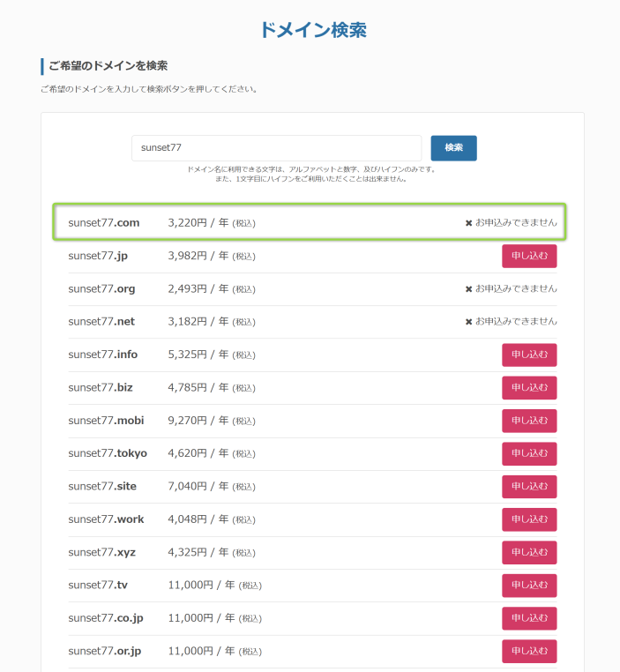
Task: Click 申し込む for sunset77.biz
Action: [x=529, y=388]
